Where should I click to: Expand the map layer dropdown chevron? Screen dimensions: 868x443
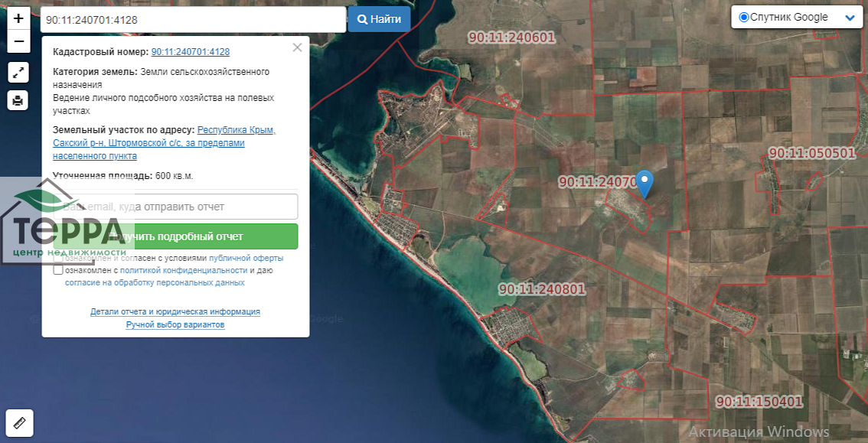(849, 18)
